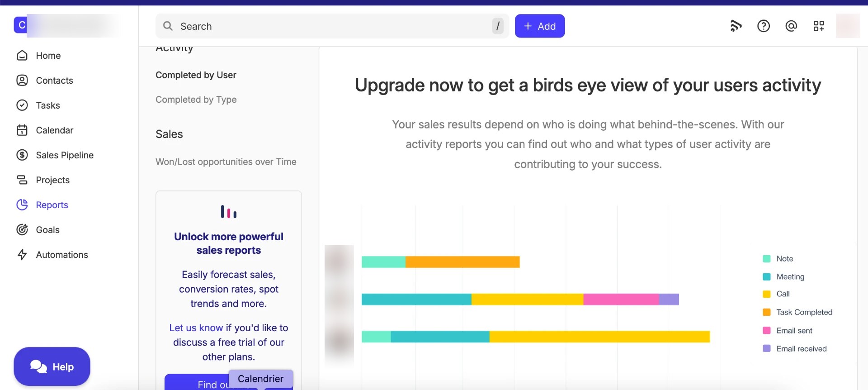Open the Projects icon in sidebar
868x390 pixels.
(22, 180)
